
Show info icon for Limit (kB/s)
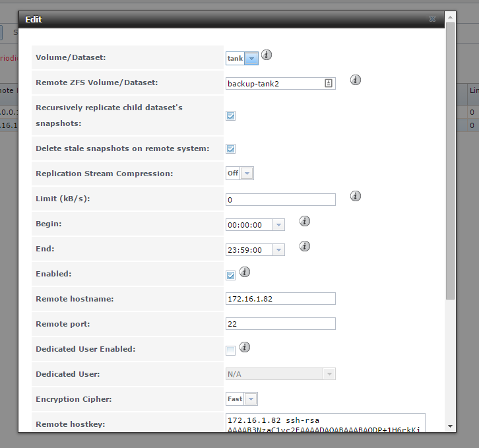pyautogui.click(x=355, y=196)
